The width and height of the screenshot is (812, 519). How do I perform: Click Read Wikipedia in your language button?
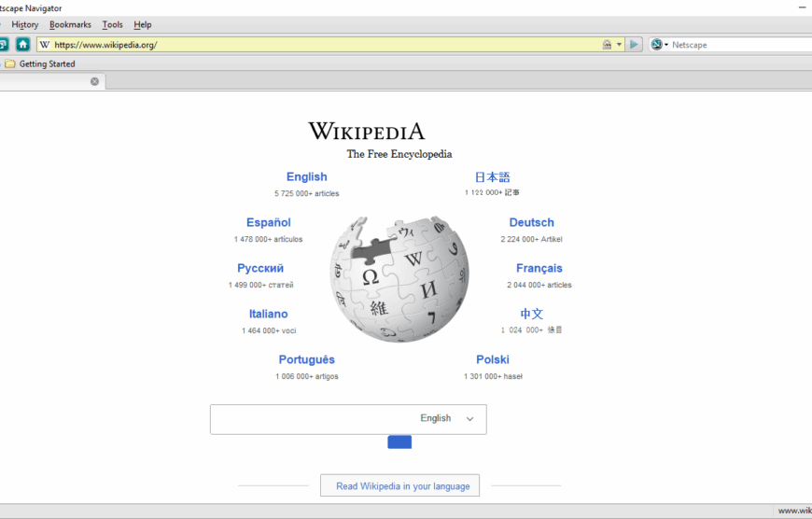pos(399,485)
